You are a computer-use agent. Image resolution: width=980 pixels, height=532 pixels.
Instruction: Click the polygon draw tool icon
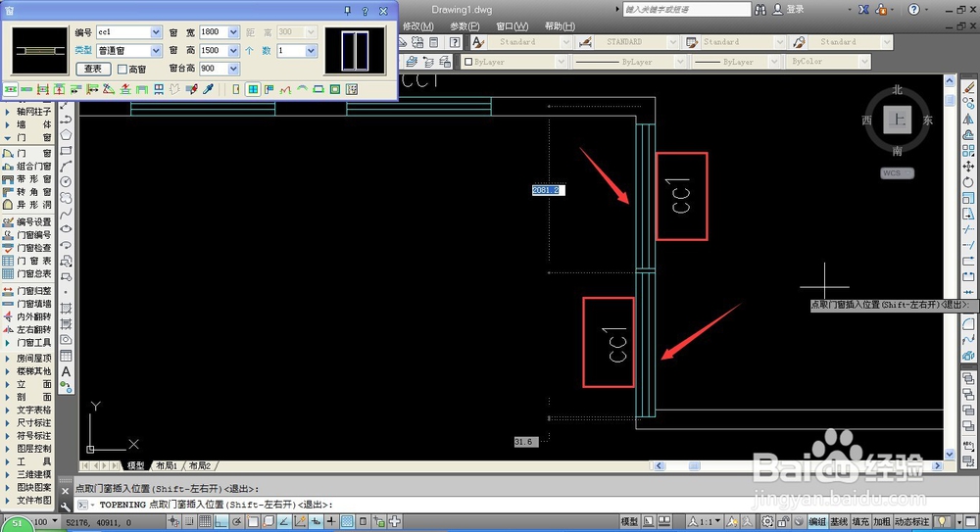coord(66,135)
